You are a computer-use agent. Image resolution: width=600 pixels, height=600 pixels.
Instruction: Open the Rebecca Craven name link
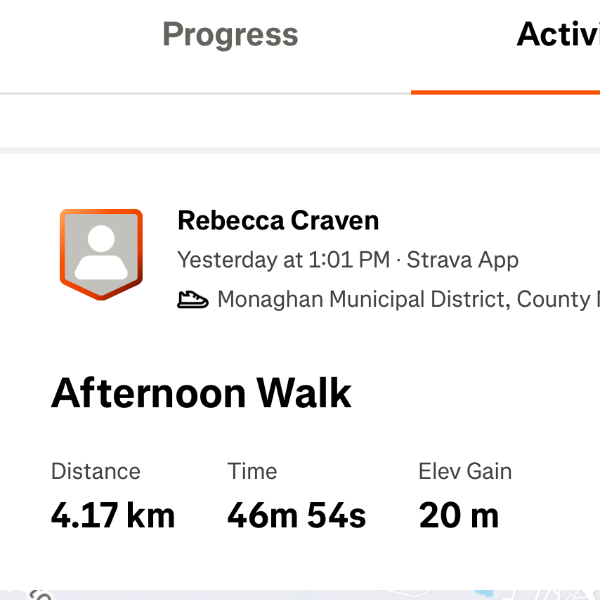click(x=278, y=221)
